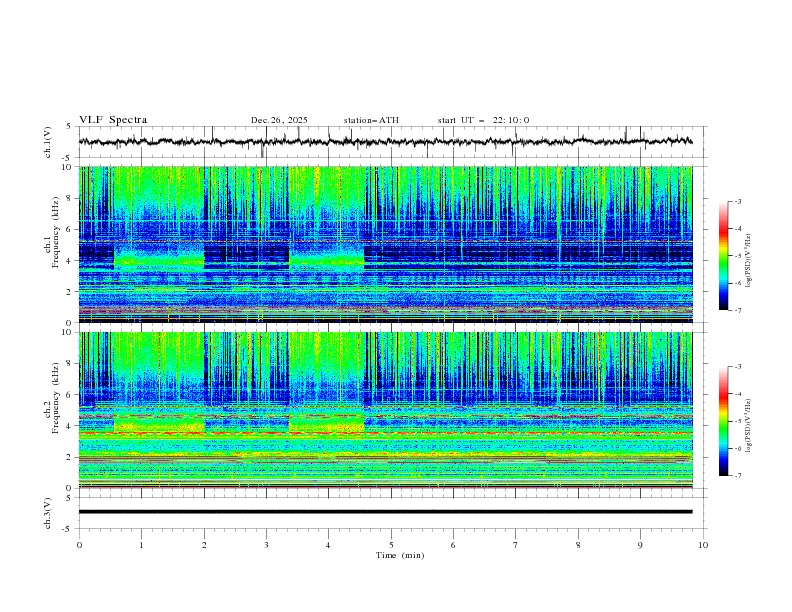792x612 pixels.
Task: Select the date text "Dec. 26, 2025"
Action: click(279, 120)
